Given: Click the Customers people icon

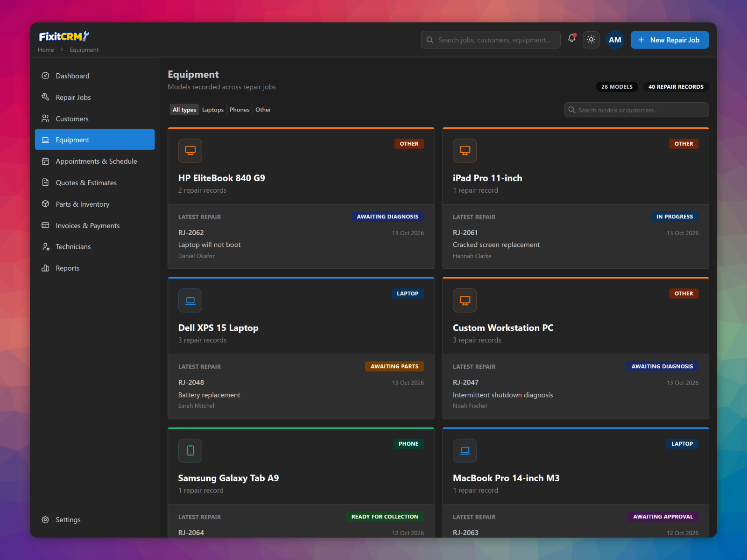Looking at the screenshot, I should point(45,119).
